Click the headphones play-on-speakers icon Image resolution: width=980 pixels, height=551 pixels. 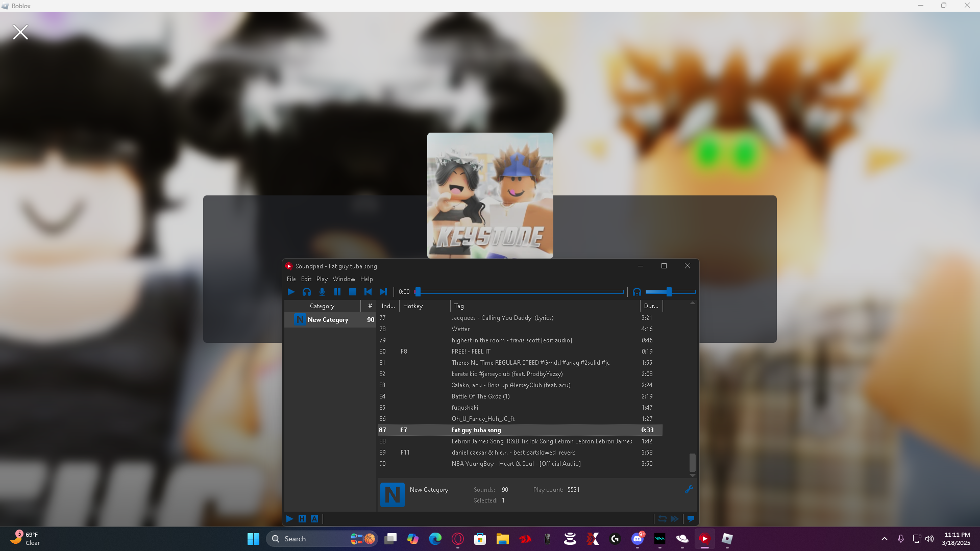[307, 292]
